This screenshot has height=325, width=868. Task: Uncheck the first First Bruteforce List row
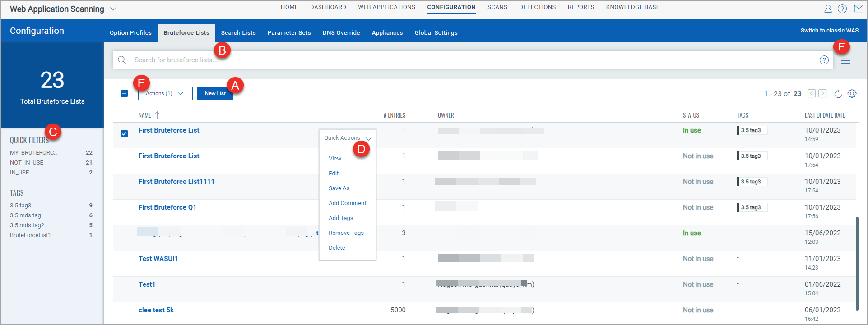(x=124, y=134)
